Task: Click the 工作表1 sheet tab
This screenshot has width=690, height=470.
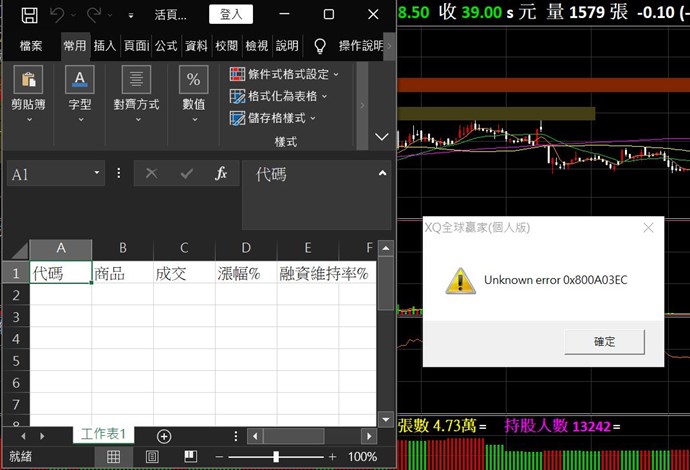Action: tap(103, 434)
